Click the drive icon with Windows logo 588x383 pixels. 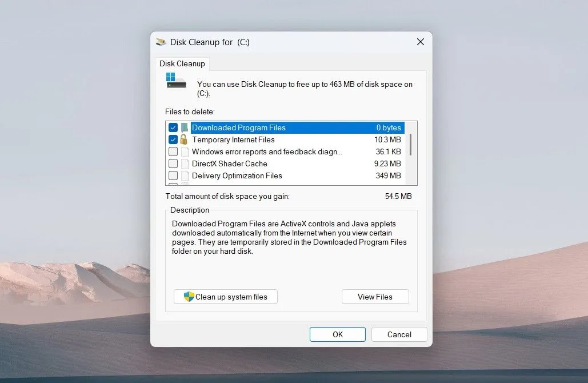[x=176, y=80]
